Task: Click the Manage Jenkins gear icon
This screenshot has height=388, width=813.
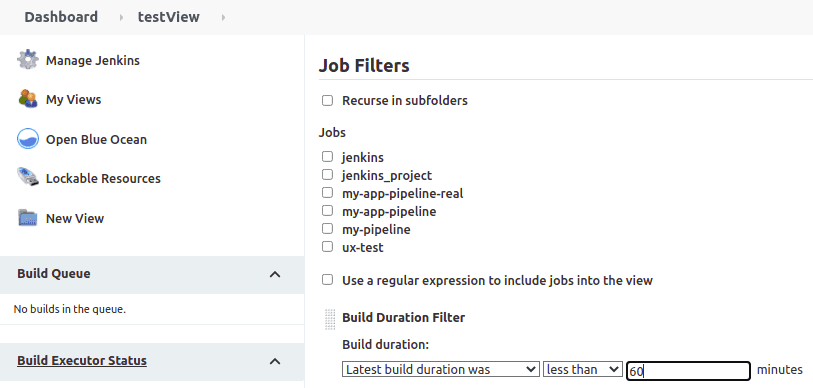Action: click(27, 60)
